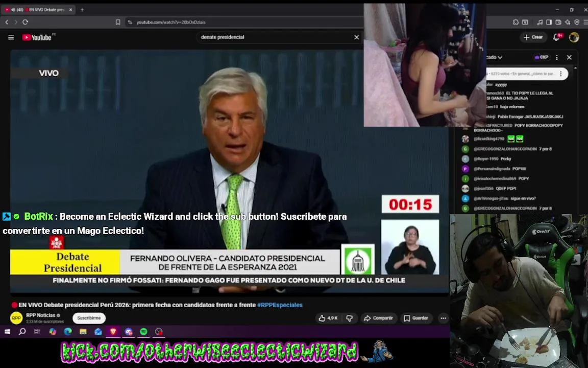
Task: Toggle the browser sidebar panel
Action: pyautogui.click(x=549, y=22)
